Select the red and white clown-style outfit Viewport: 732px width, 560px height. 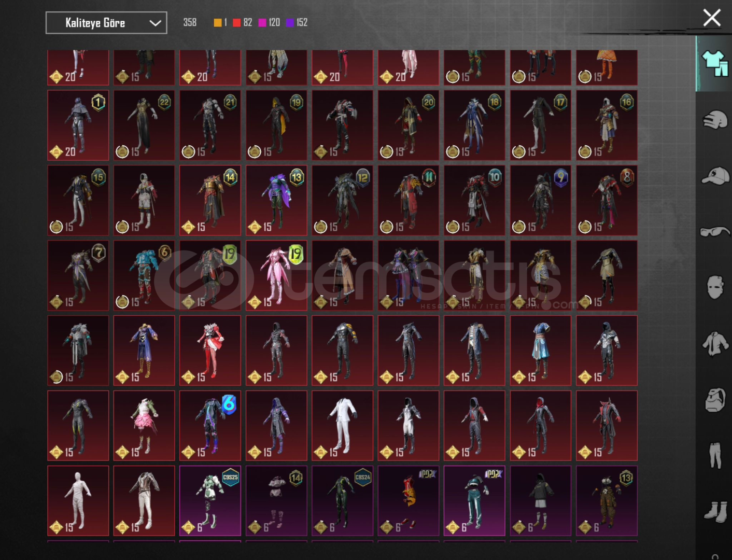[x=210, y=351]
